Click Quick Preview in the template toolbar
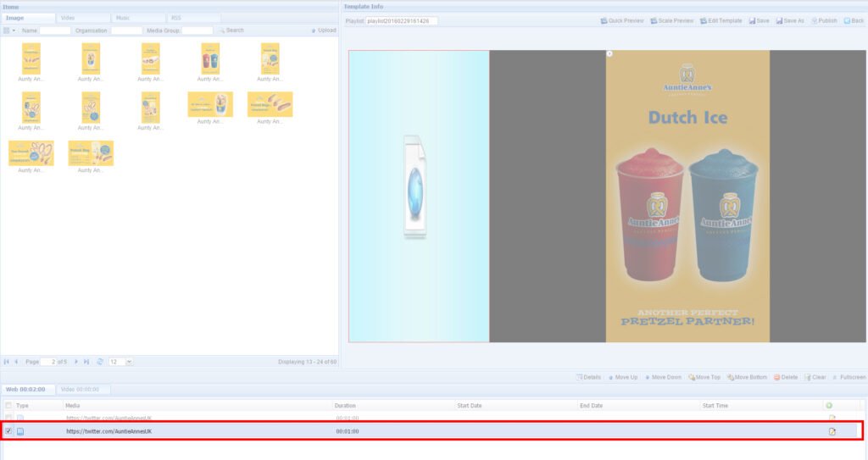The width and height of the screenshot is (868, 460). coord(621,20)
